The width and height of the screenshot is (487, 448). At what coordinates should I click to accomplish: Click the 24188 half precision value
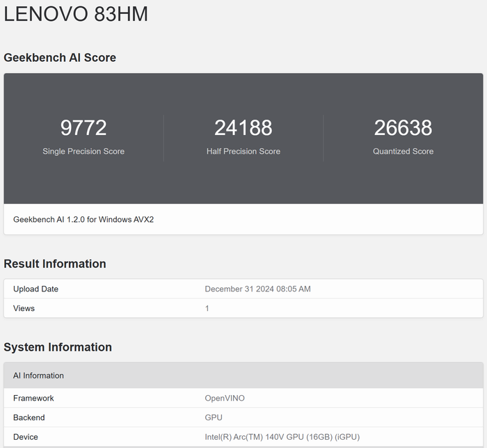pos(243,127)
